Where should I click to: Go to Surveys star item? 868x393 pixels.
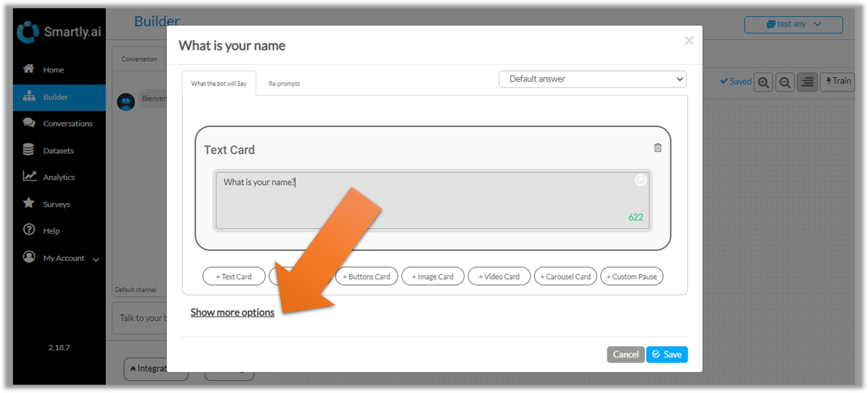pos(56,204)
